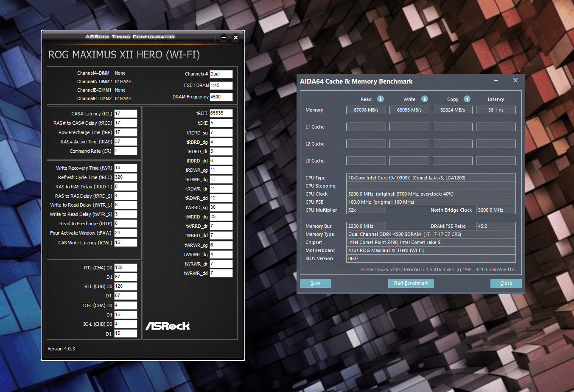Click the Write Recovery Time (tWR) field

click(x=126, y=168)
